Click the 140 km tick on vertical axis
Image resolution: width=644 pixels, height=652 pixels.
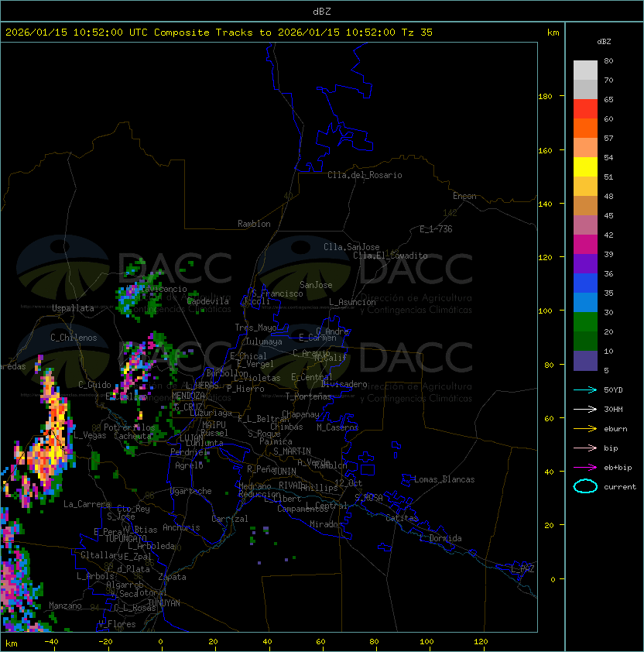tap(545, 204)
